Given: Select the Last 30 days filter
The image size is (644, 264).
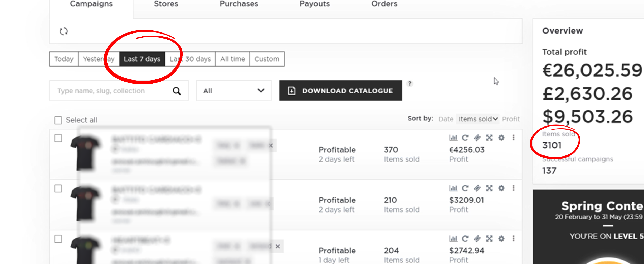Looking at the screenshot, I should (x=190, y=59).
